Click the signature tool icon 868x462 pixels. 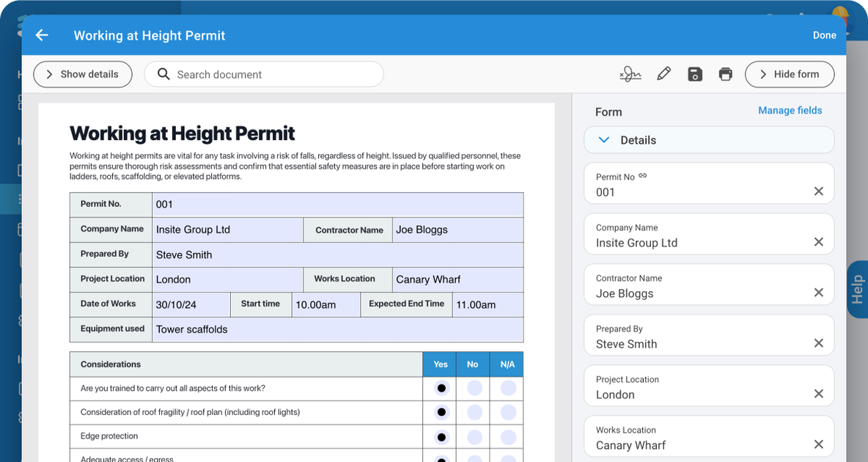[630, 73]
